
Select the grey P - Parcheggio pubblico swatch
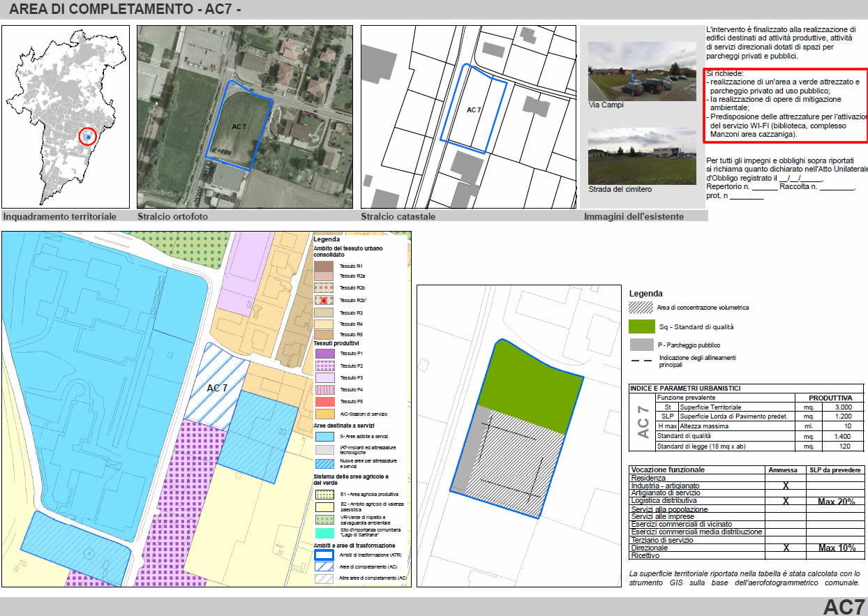pyautogui.click(x=641, y=345)
